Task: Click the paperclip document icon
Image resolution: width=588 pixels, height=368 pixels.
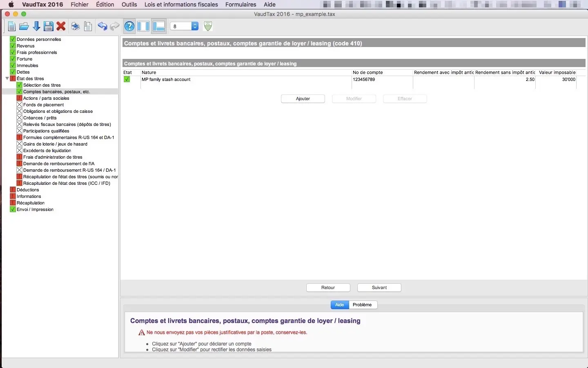Action: coord(88,27)
